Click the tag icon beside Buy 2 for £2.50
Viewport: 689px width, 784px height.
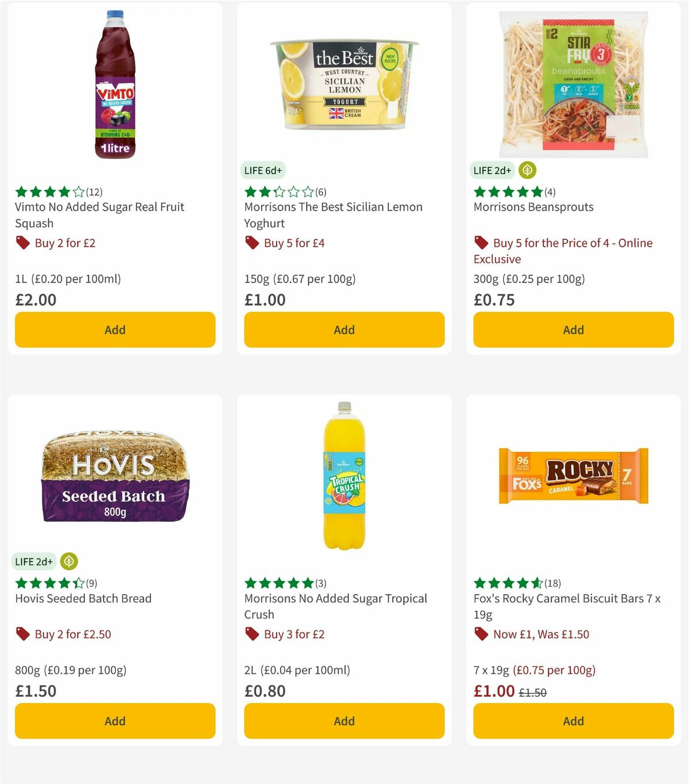click(23, 634)
